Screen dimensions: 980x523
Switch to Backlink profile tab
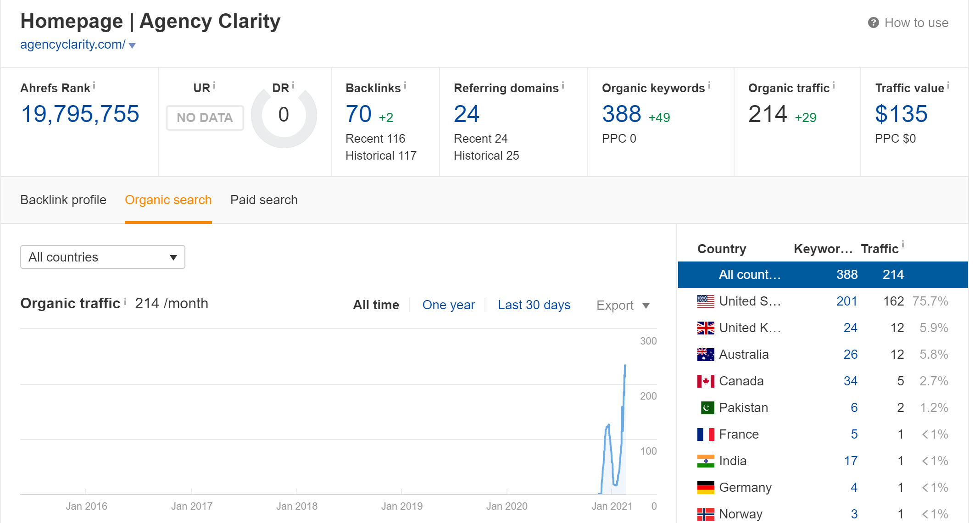(x=63, y=200)
